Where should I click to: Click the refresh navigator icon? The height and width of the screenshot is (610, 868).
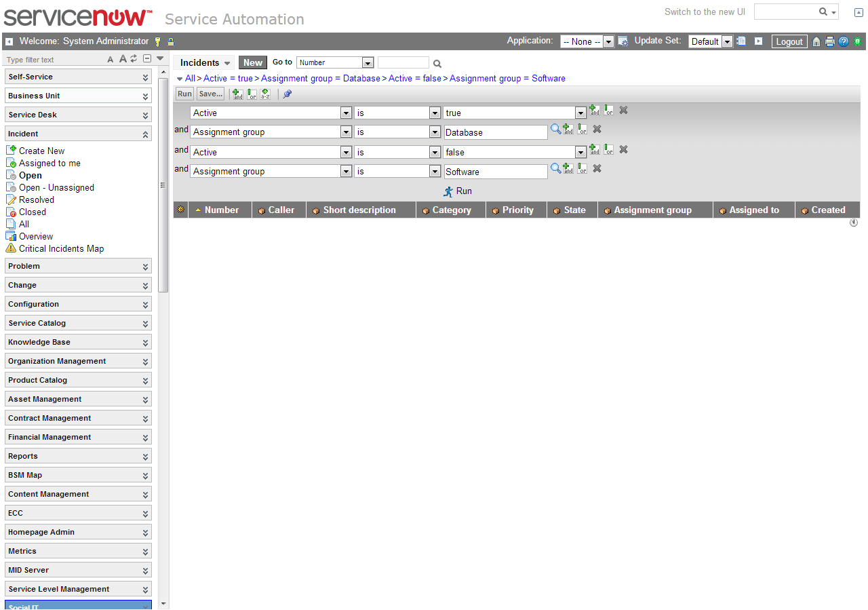click(134, 58)
